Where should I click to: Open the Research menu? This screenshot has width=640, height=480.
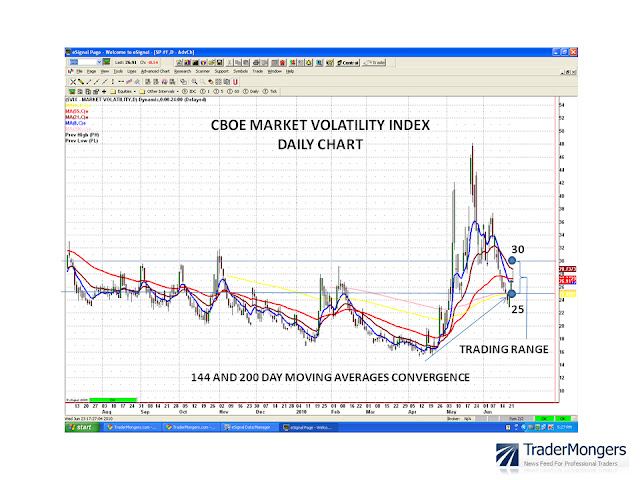point(182,71)
